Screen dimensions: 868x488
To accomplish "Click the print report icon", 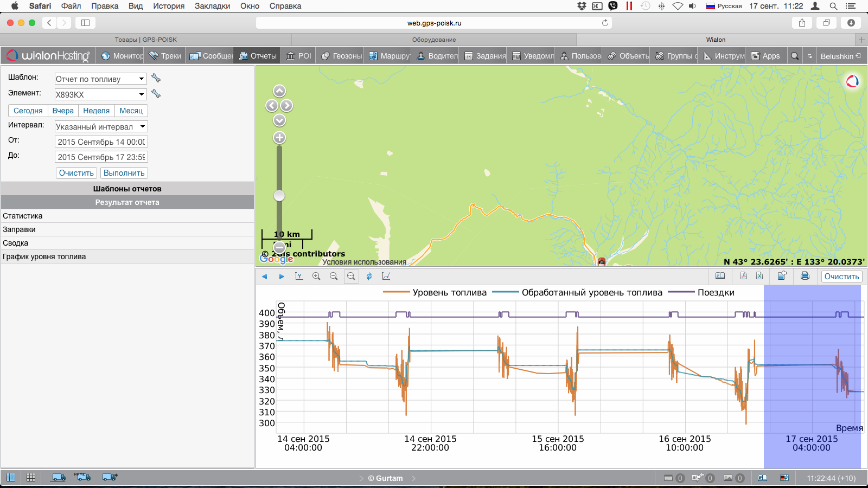I will [x=805, y=276].
